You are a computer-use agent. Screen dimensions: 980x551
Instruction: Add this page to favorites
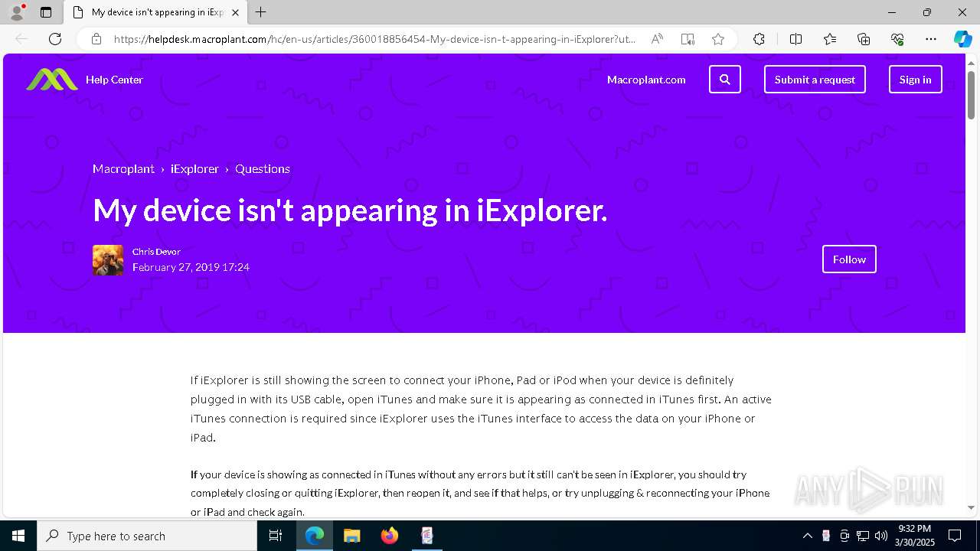click(718, 39)
